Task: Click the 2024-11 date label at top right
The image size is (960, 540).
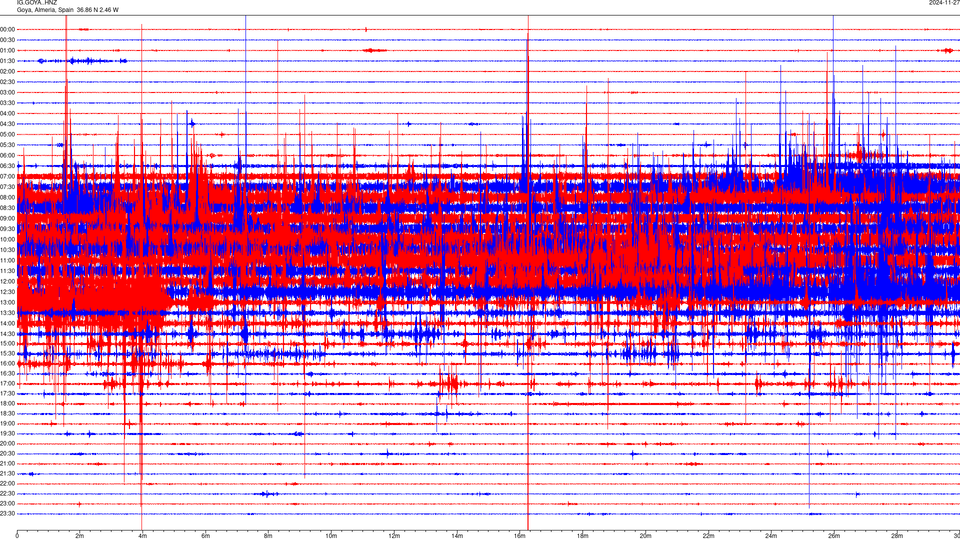Action: pos(944,2)
